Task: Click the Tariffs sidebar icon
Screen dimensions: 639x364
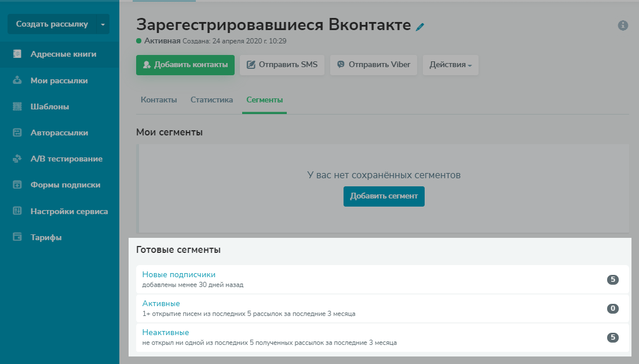Action: (x=17, y=237)
